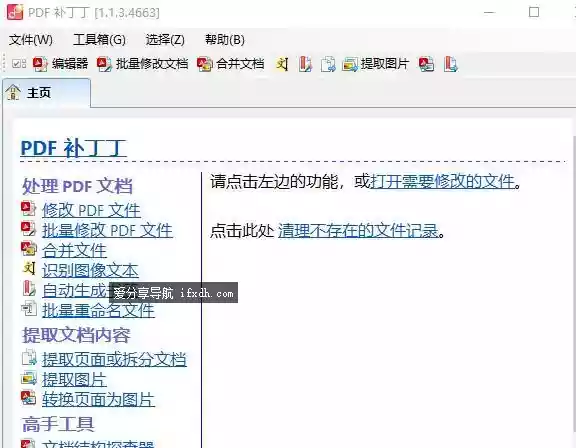Click the 高手工具 section heading
The image size is (576, 448).
click(x=58, y=424)
